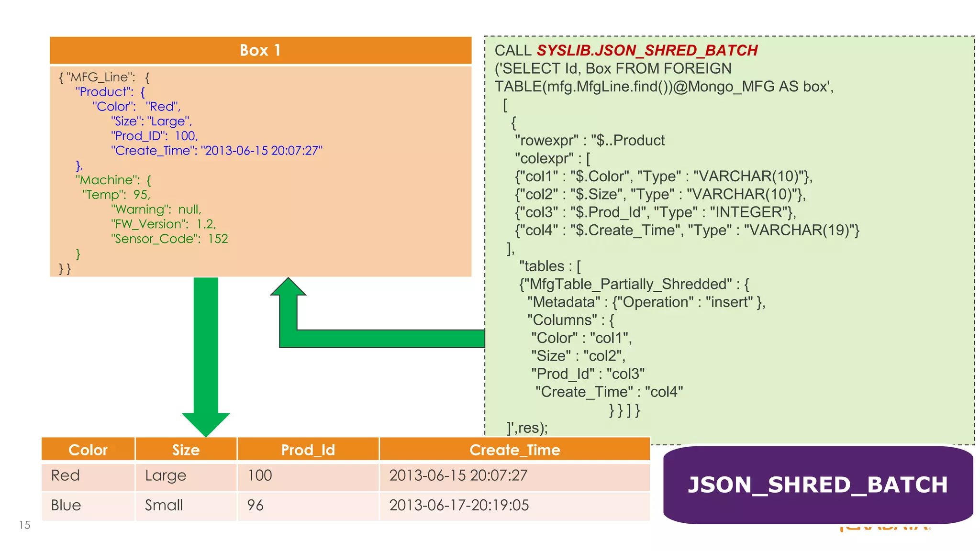
Task: Click the "Prod_ID": 100 JSON line
Action: click(x=154, y=136)
